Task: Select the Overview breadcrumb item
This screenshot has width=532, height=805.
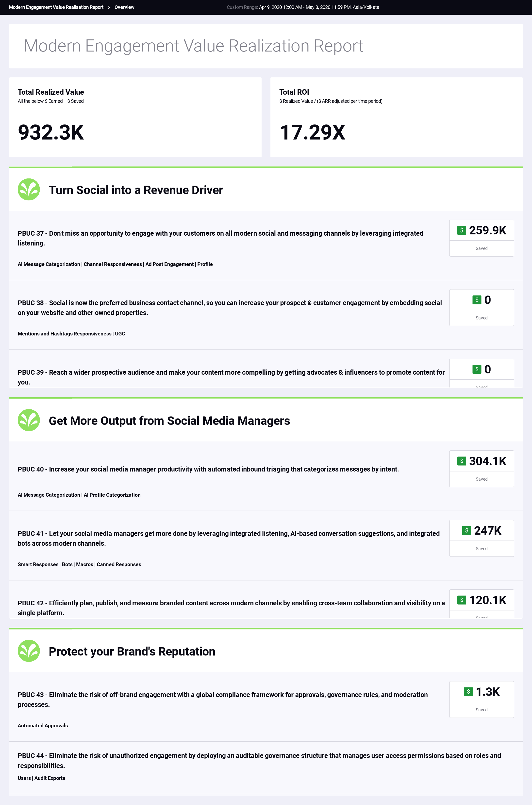Action: (x=124, y=7)
